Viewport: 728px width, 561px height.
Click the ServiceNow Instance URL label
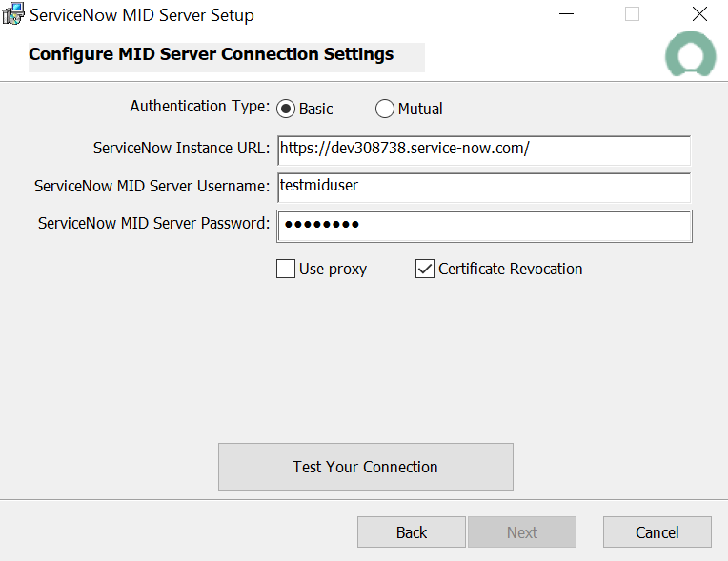tap(181, 149)
